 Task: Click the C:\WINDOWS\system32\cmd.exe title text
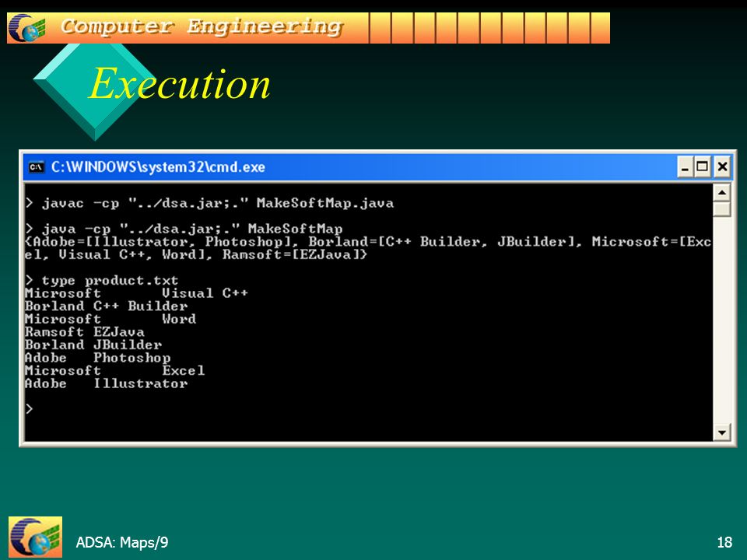coord(158,167)
